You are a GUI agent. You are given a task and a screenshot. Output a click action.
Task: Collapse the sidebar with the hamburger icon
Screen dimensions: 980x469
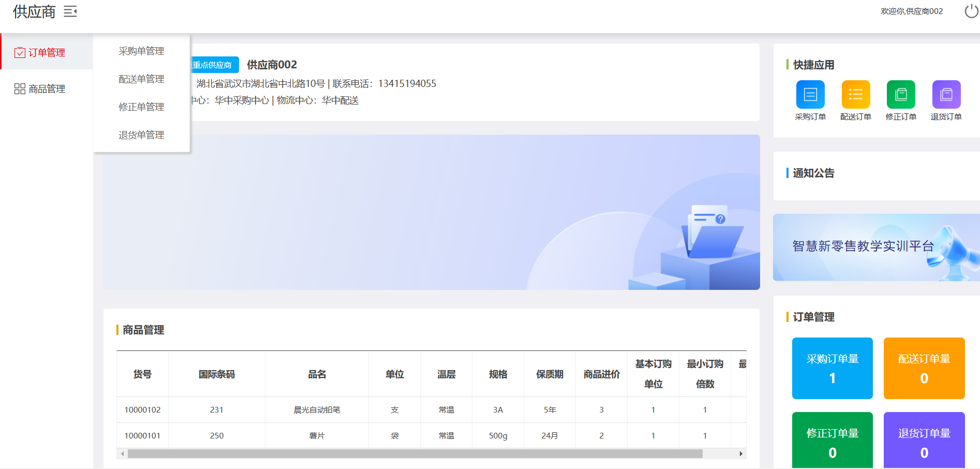[x=70, y=11]
